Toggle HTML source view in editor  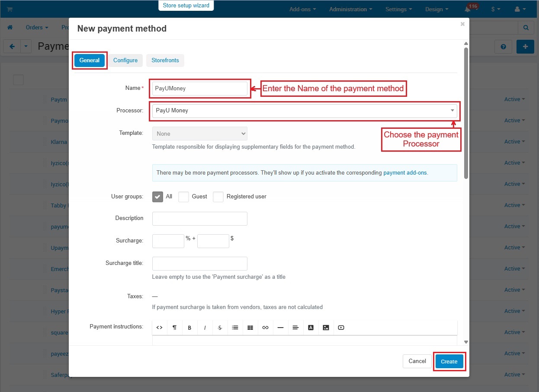coord(159,328)
